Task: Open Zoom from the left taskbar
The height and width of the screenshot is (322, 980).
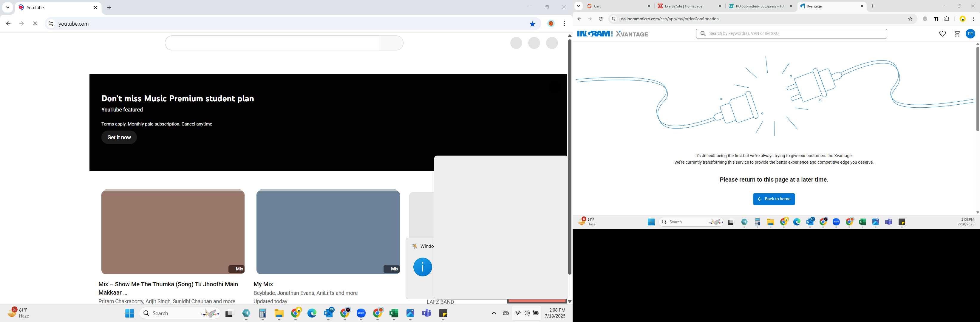Action: 361,313
